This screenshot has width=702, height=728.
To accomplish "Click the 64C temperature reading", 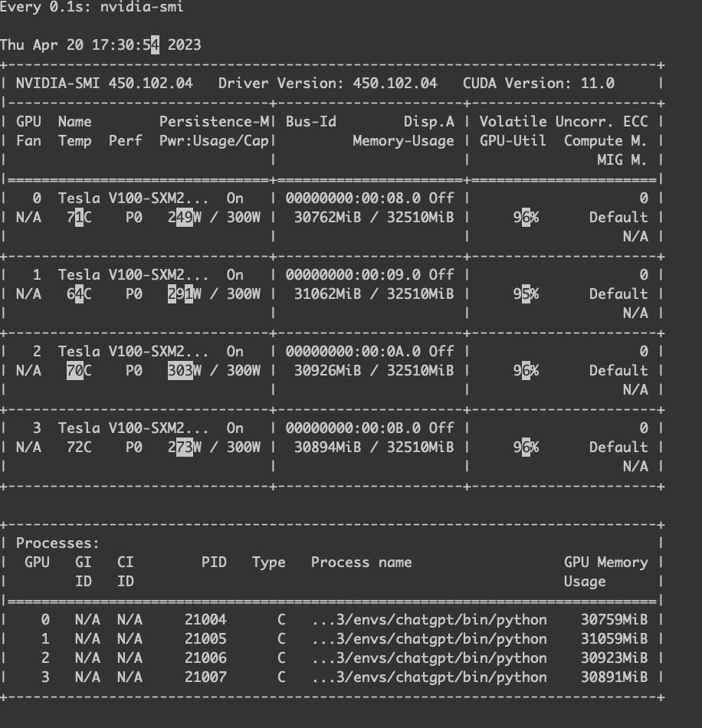I will (79, 294).
